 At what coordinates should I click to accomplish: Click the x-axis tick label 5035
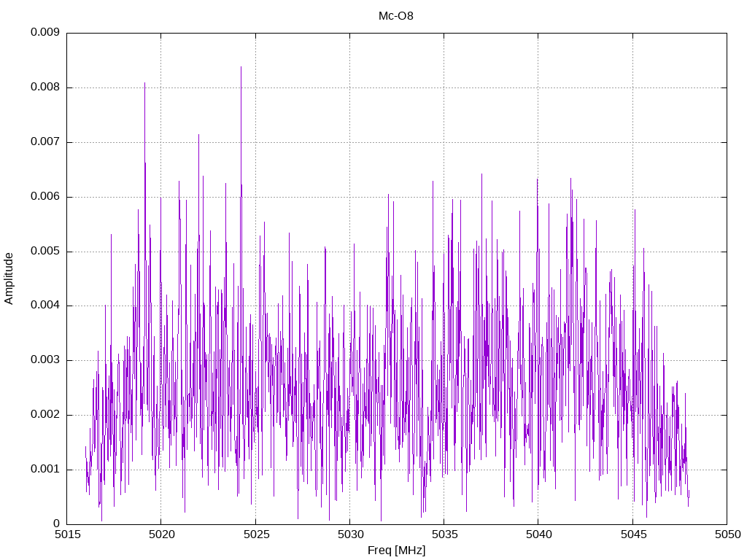pyautogui.click(x=444, y=534)
